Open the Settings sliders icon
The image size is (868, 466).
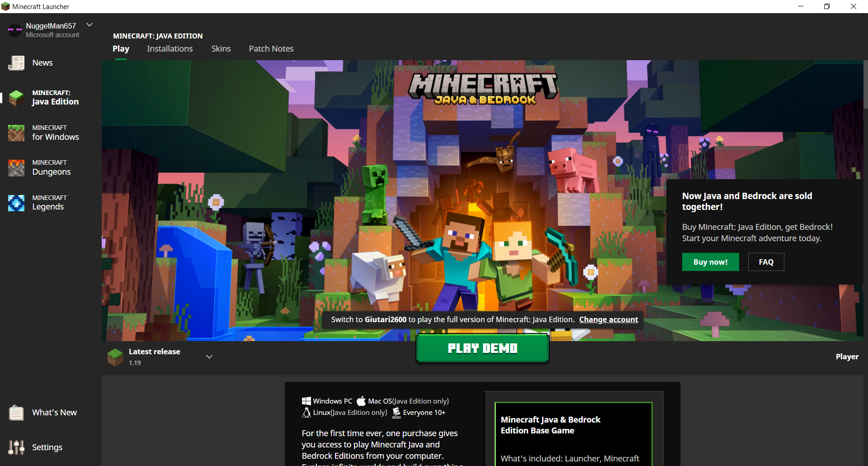point(16,447)
